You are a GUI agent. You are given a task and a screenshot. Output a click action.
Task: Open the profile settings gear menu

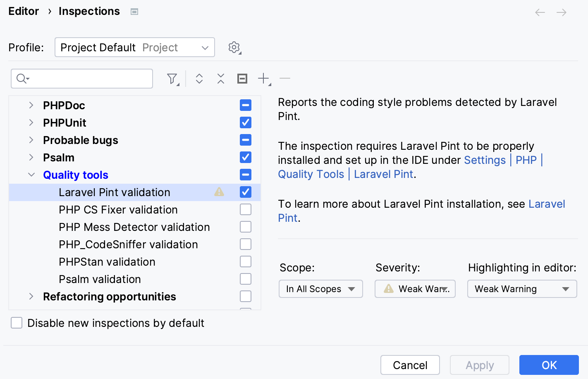(234, 47)
